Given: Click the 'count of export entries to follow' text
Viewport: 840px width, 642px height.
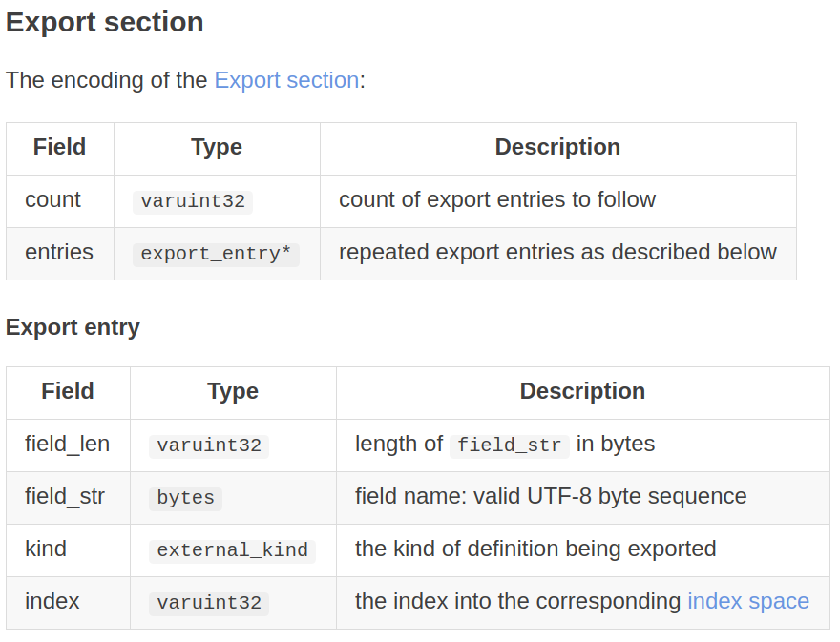Looking at the screenshot, I should [x=497, y=199].
